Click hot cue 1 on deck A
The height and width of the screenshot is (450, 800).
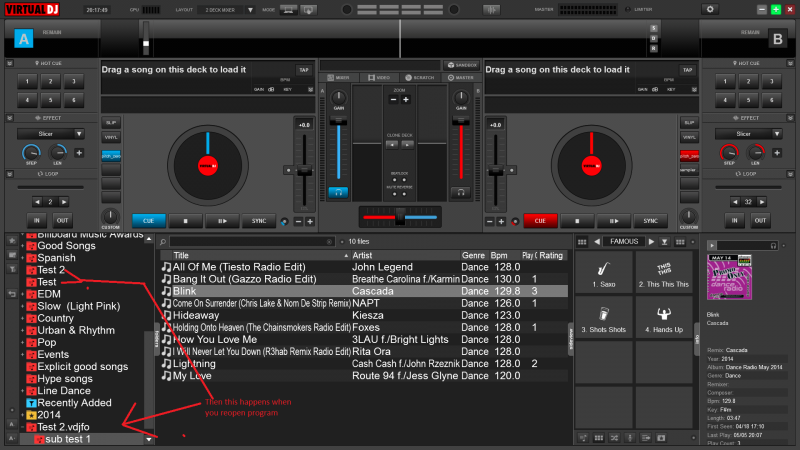point(28,82)
